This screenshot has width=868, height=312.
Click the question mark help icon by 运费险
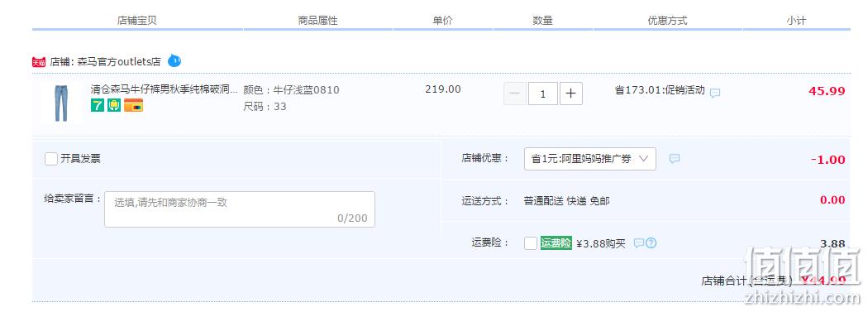[651, 242]
